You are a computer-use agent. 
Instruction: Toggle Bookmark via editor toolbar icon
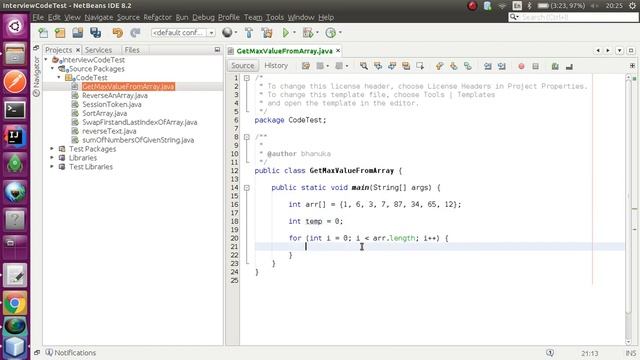click(468, 66)
